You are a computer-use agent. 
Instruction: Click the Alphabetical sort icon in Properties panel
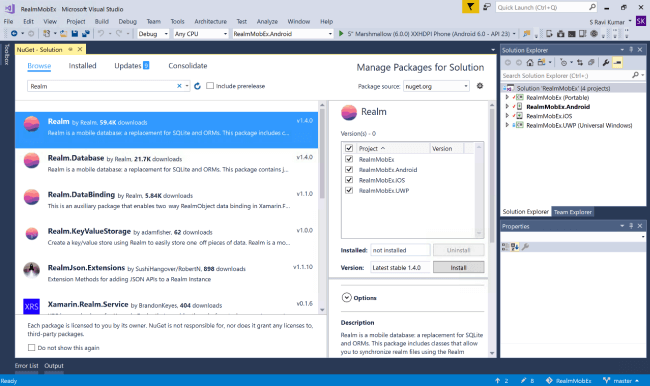pos(515,247)
